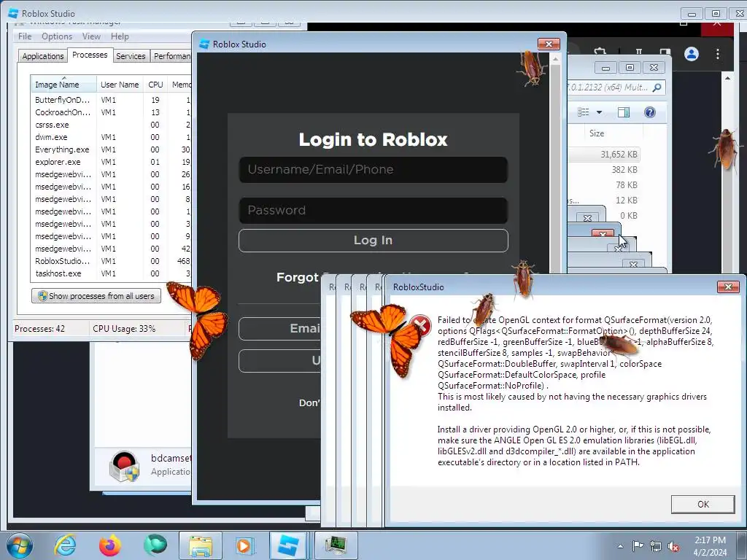Switch to Task Manager taskbar icon
Screen dimensions: 747x560
(x=336, y=545)
